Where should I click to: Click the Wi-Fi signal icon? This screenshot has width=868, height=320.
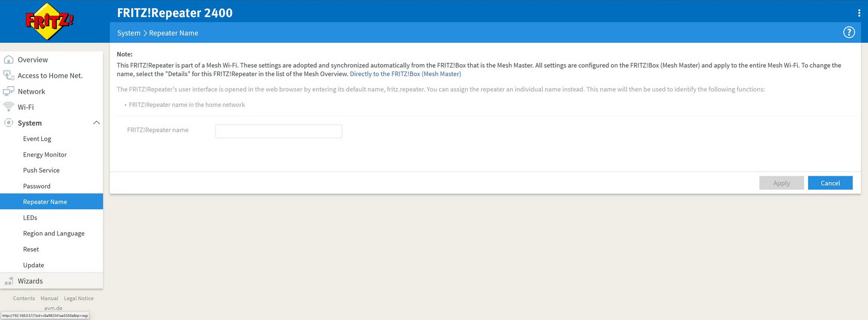coord(9,107)
